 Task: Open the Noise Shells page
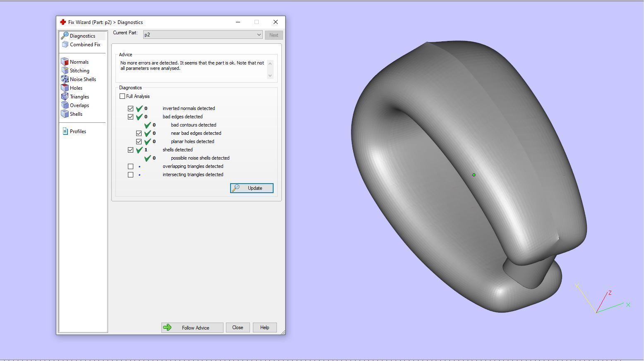click(x=83, y=79)
